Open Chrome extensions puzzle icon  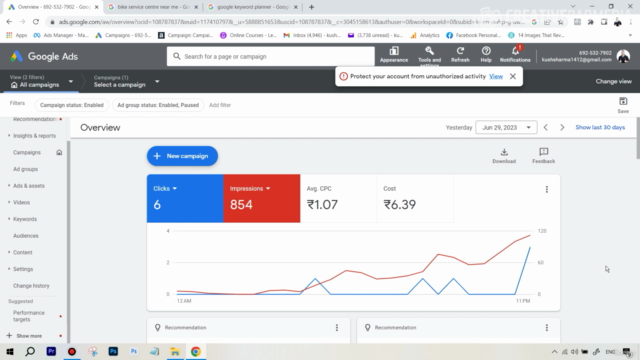pyautogui.click(x=590, y=22)
